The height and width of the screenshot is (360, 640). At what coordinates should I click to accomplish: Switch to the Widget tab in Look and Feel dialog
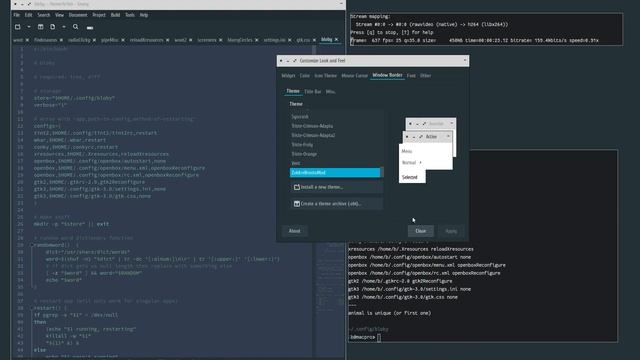click(x=288, y=76)
